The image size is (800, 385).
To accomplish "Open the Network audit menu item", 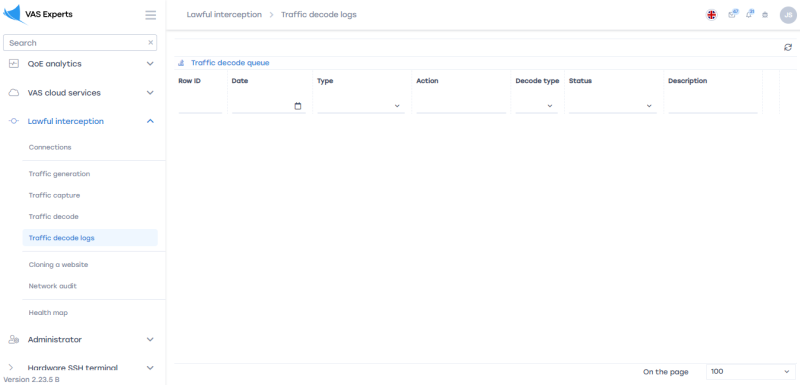I will [53, 286].
